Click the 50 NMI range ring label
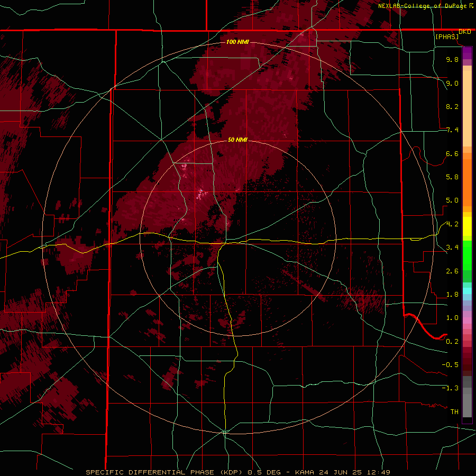Image resolution: width=476 pixels, height=476 pixels. pos(237,140)
